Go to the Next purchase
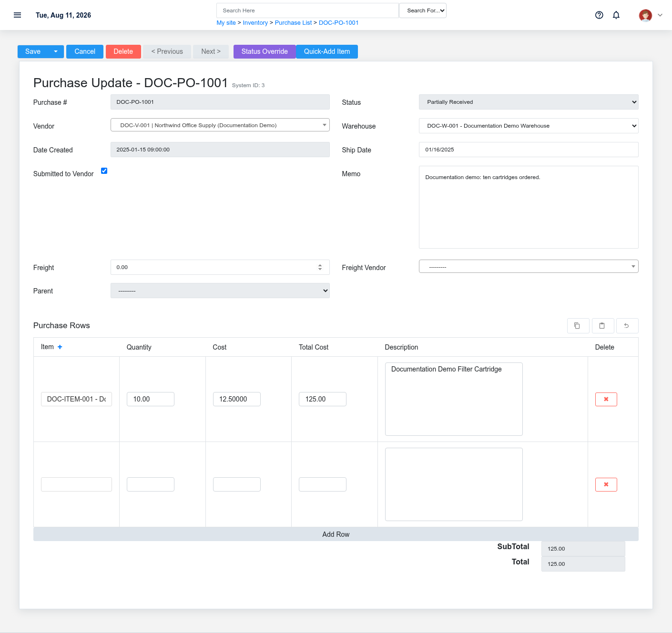This screenshot has width=672, height=633. [x=211, y=51]
